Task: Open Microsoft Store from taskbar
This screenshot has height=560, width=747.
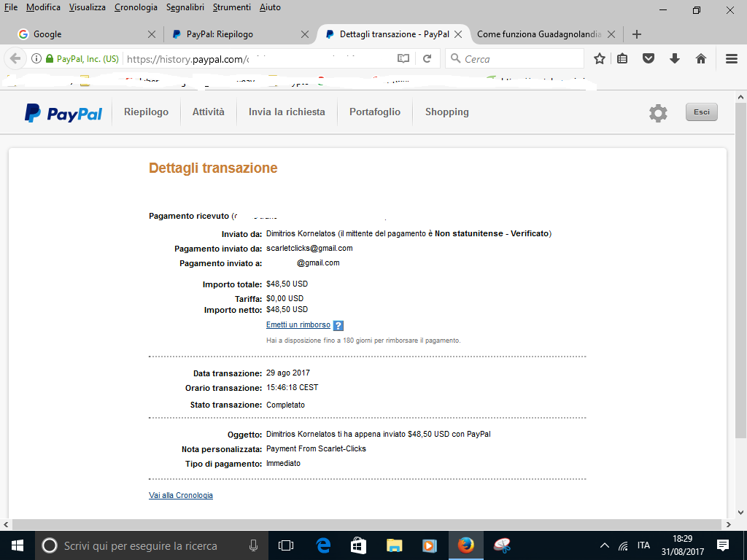Action: [x=358, y=545]
